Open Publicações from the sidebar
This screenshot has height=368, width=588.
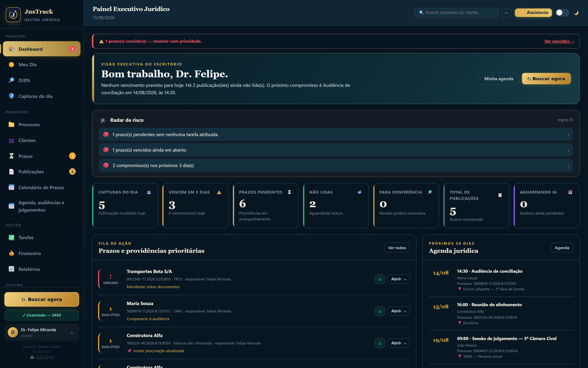pyautogui.click(x=42, y=172)
